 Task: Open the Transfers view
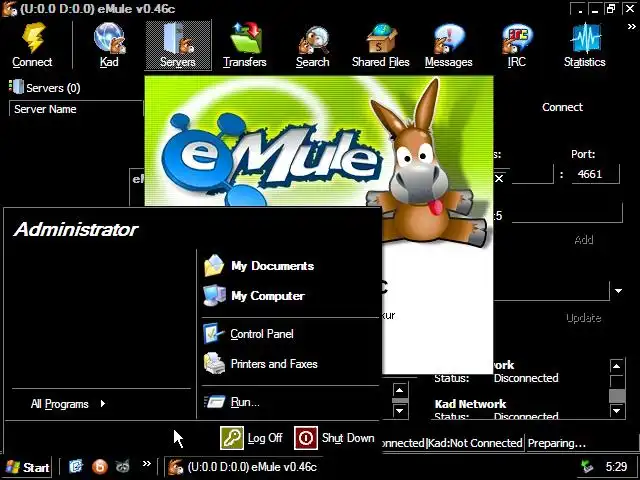point(245,45)
